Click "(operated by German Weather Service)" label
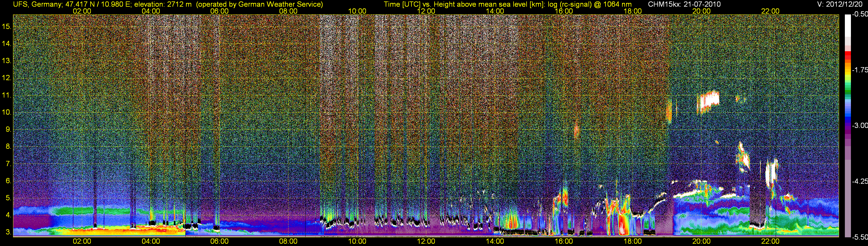Viewport: 868px width, 246px height. tap(260, 4)
